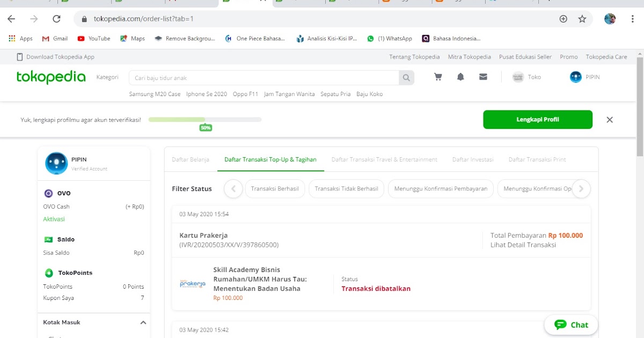This screenshot has width=644, height=338.
Task: Filter by Menunggu Konfirmasi Pembayaran
Action: [441, 189]
